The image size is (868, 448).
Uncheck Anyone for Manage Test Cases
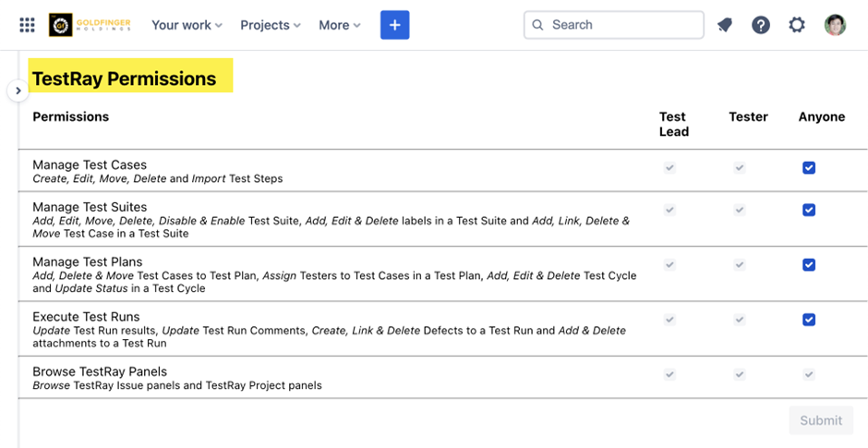pos(809,168)
